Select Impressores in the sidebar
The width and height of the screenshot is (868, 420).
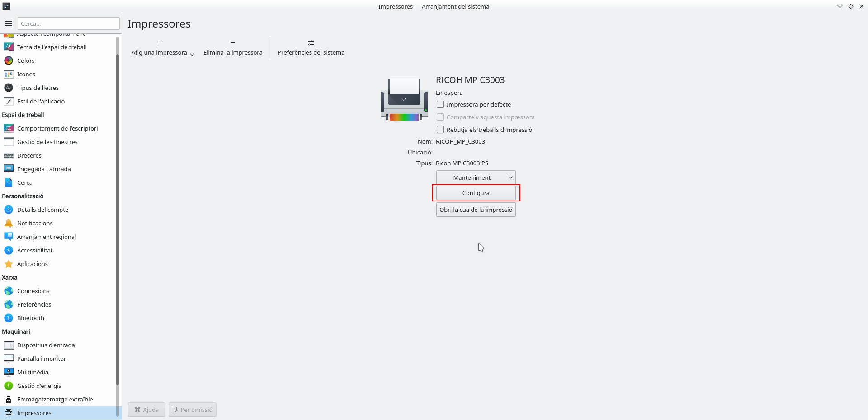pyautogui.click(x=34, y=413)
